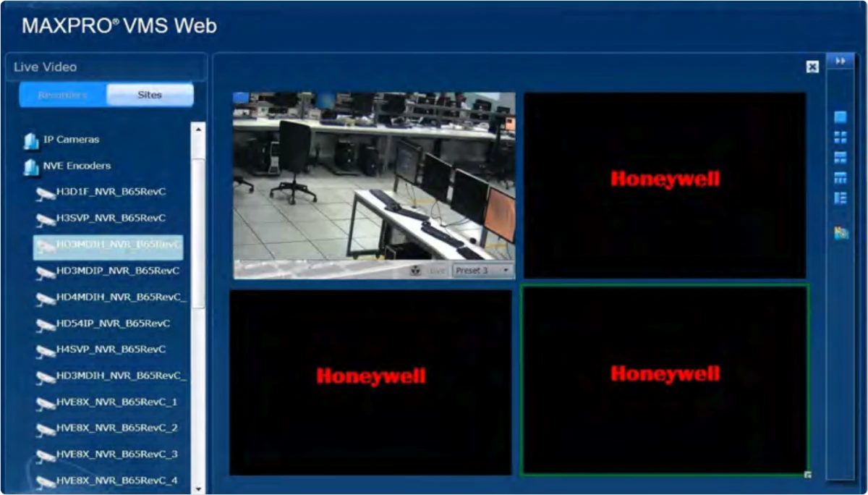Choose the one-wide-over-three-panes layout icon

(841, 178)
